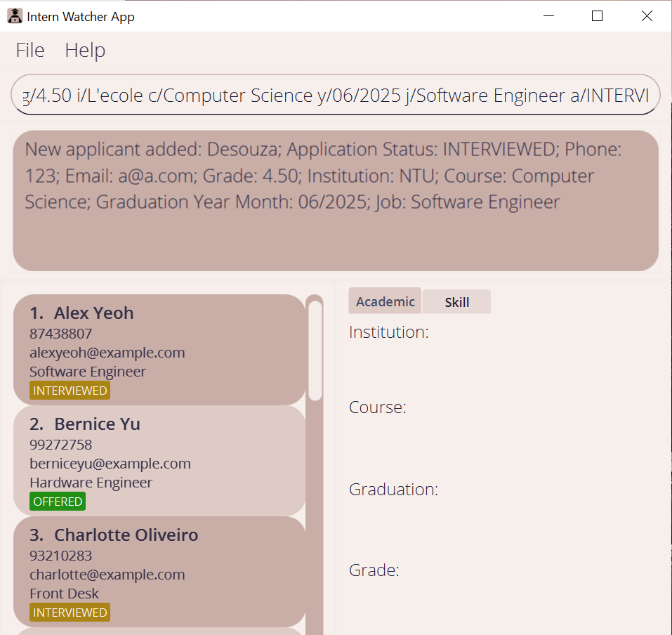This screenshot has height=635, width=672.
Task: Click the result message display box
Action: [x=336, y=201]
